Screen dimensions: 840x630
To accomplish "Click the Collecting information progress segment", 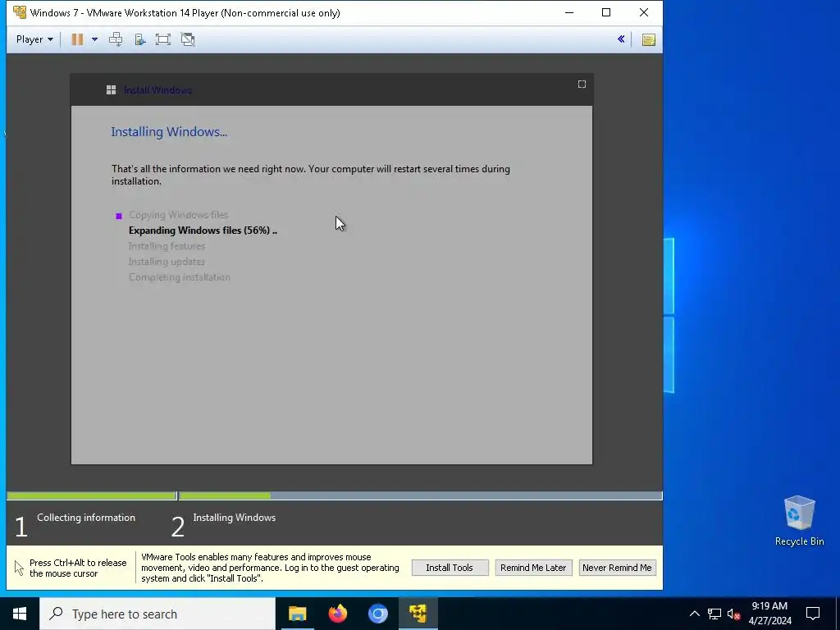I will 91,496.
